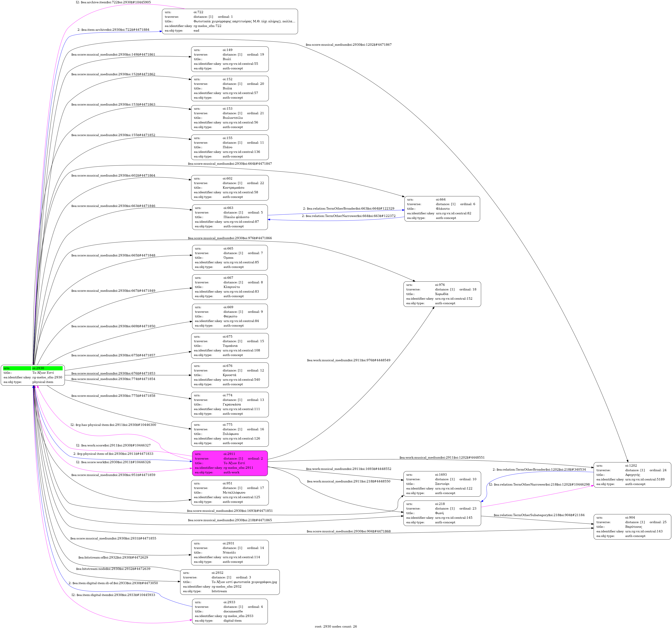Viewport: 672px width, 630px height.
Task: Click the root nodes count footer text
Action: click(336, 626)
